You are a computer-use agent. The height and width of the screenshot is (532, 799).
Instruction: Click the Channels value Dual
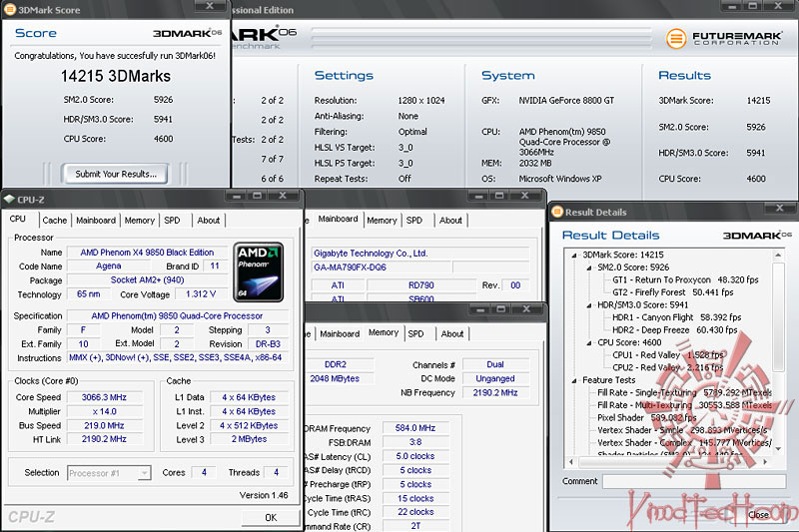[495, 364]
